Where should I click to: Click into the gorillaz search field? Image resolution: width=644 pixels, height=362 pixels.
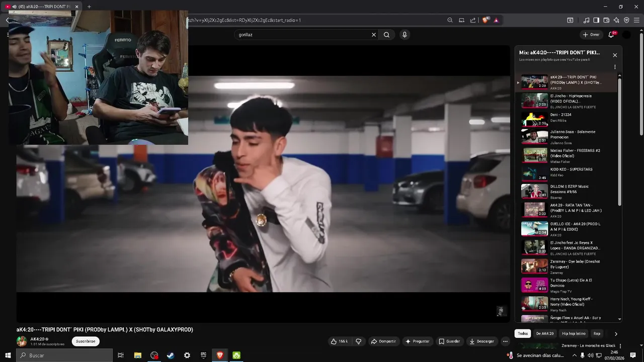click(302, 35)
